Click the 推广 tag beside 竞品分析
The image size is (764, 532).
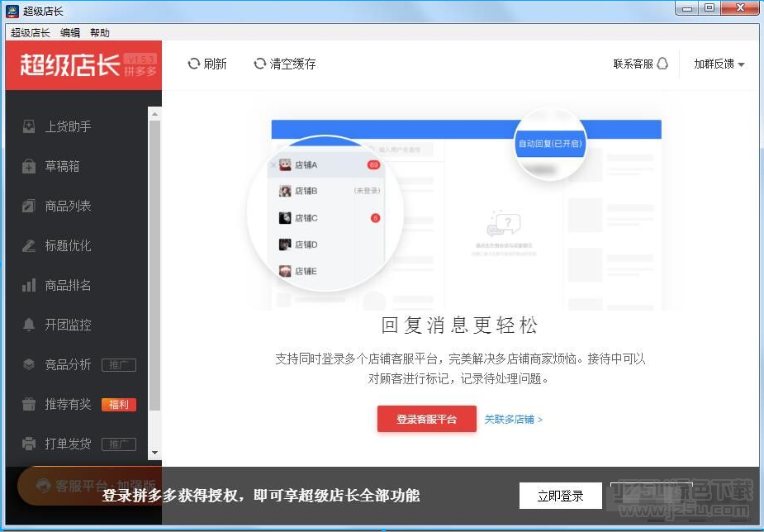pyautogui.click(x=118, y=365)
